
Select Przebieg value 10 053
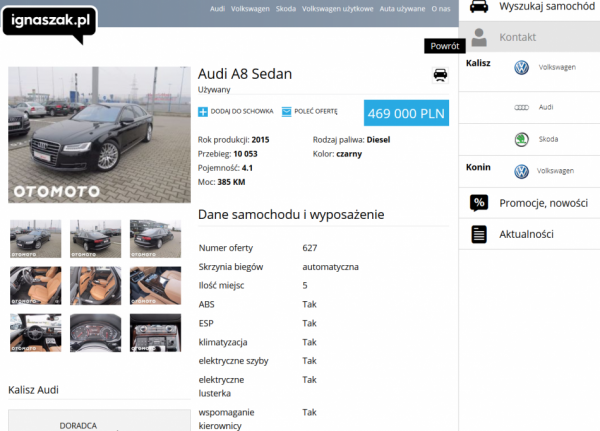click(x=245, y=154)
